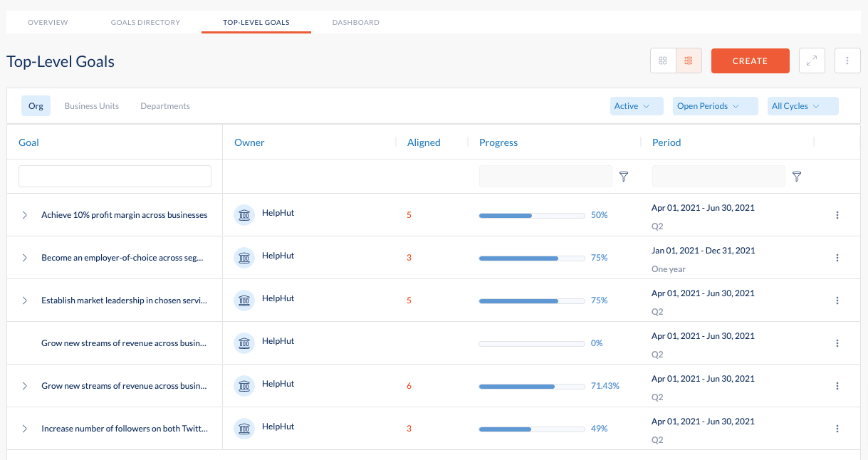Open the more options three-dot menu
868x460 pixels.
pyautogui.click(x=847, y=61)
